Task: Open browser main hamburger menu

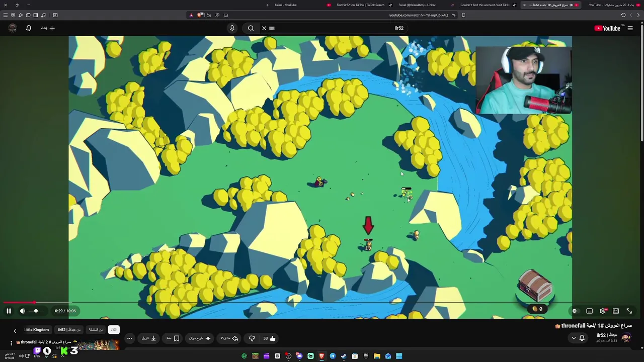Action: [x=6, y=15]
